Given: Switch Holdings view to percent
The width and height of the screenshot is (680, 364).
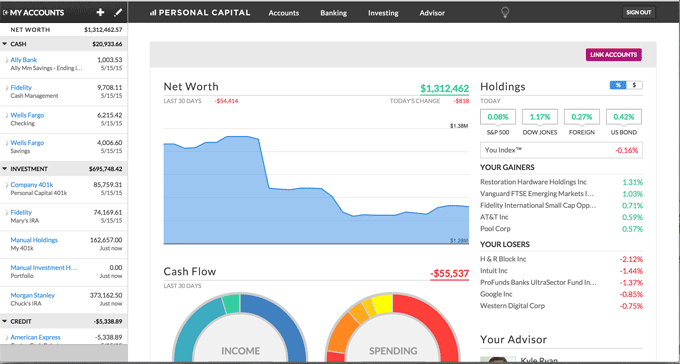Looking at the screenshot, I should 618,85.
